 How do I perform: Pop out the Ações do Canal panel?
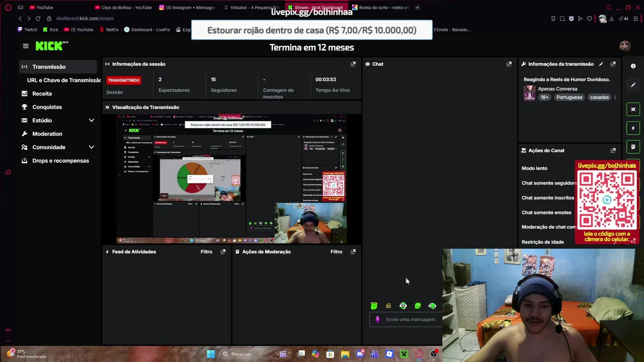(x=613, y=150)
